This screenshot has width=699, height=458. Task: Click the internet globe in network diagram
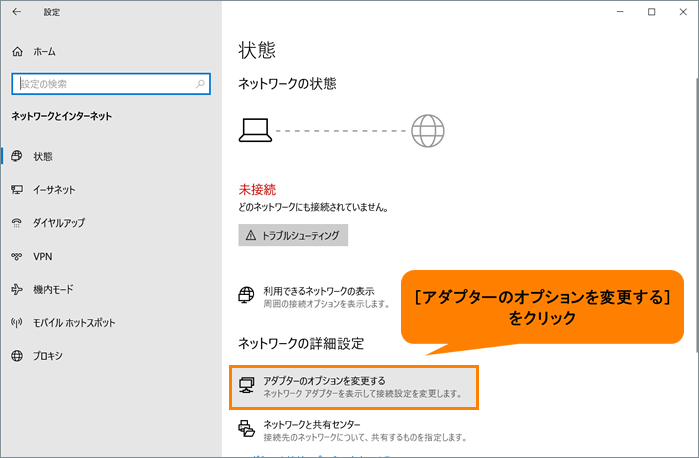click(428, 131)
